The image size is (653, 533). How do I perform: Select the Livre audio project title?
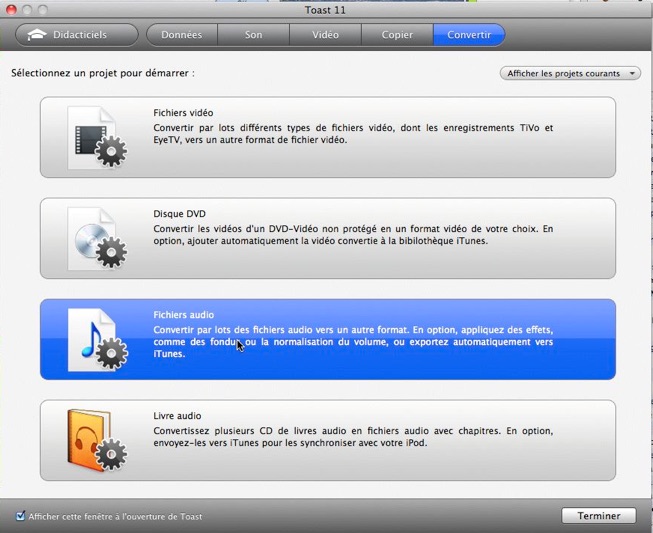(x=177, y=416)
